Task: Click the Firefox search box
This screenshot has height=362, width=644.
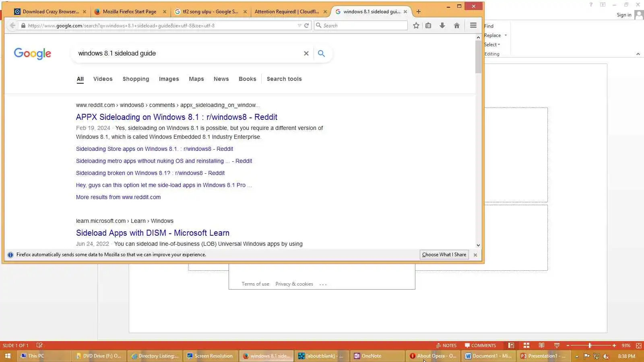Action: click(x=361, y=25)
